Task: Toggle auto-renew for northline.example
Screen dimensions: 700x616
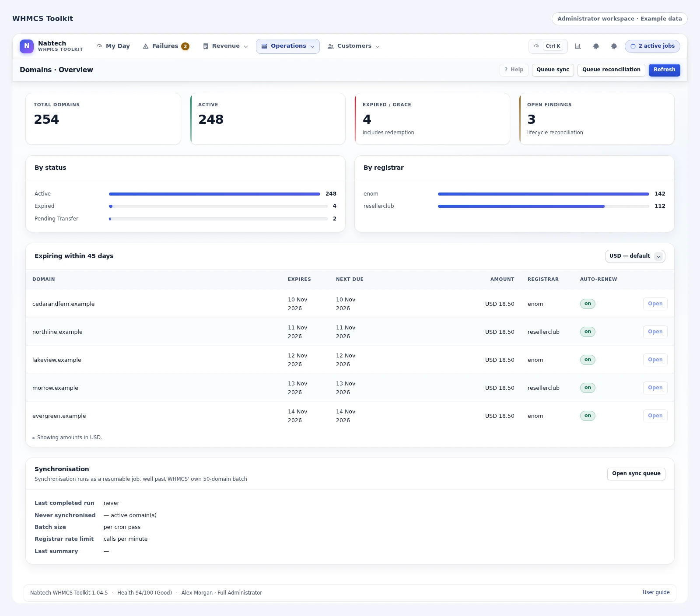Action: coord(588,332)
